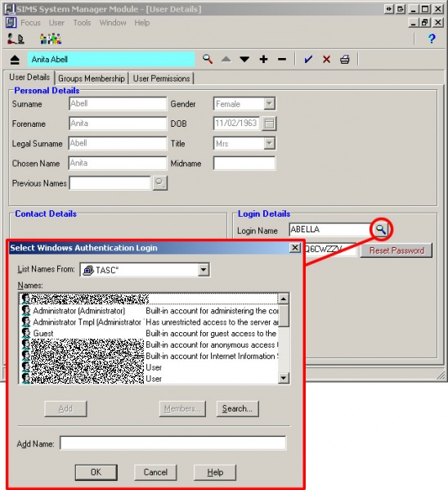Screen dimensions: 448x490
Task: Click the print icon in toolbar
Action: point(345,59)
